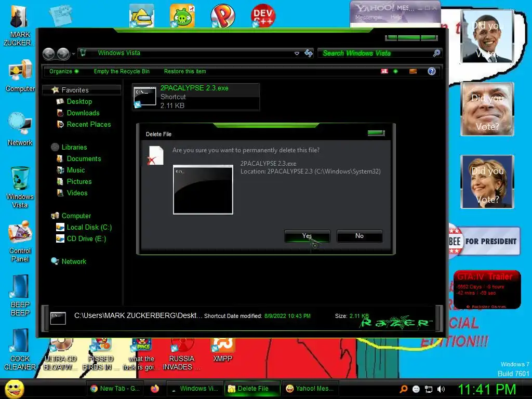Viewport: 532px width, 399px height.
Task: Click the BEE FOR PRESIDENT gadget
Action: point(484,241)
